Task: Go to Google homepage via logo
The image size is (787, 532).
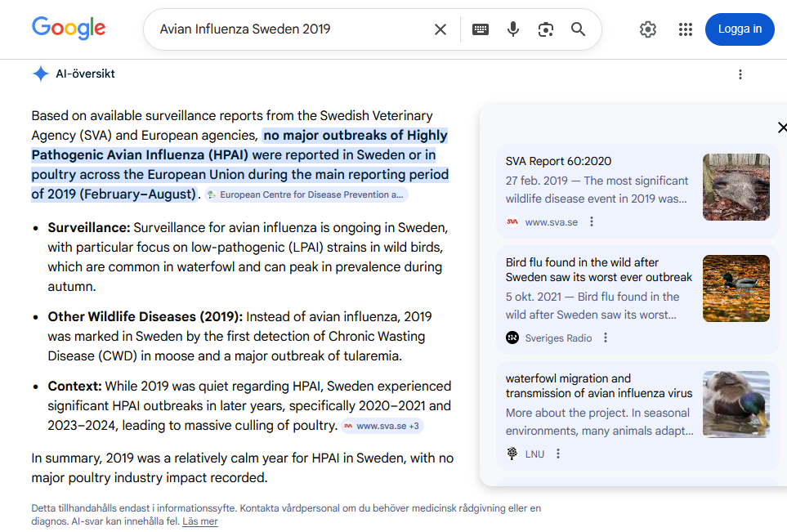Action: (69, 28)
